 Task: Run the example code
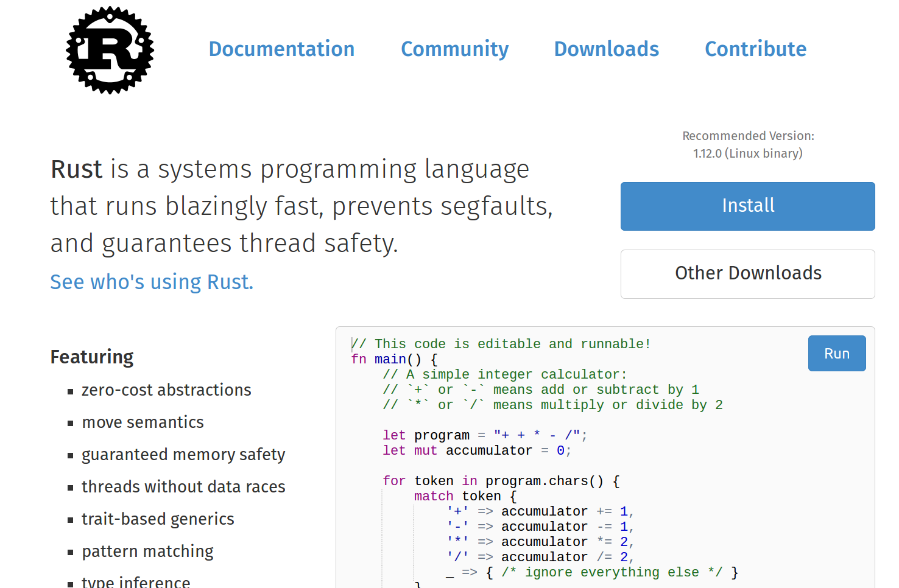[x=837, y=353]
